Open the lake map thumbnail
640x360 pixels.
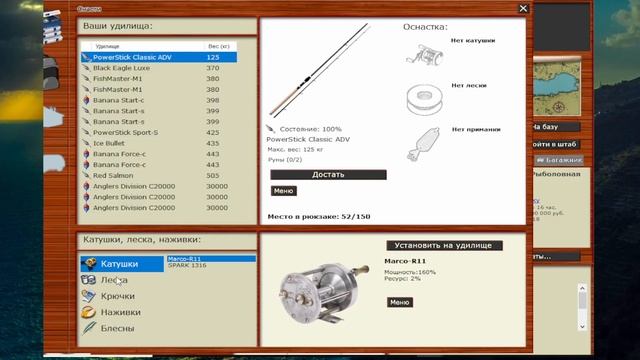click(x=557, y=87)
